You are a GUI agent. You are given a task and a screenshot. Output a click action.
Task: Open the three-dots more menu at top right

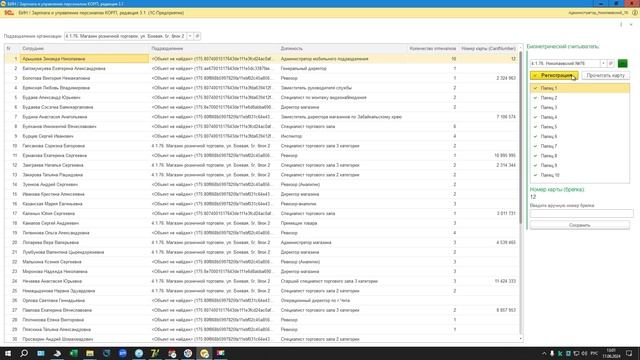coord(621,25)
